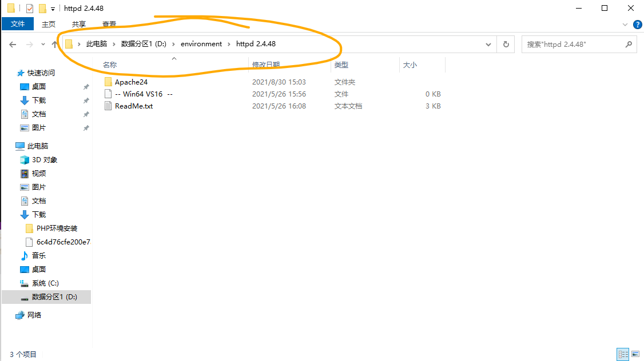Viewport: 644px width, 361px height.
Task: Open pinned 桌面 under Quick access
Action: [x=33, y=87]
